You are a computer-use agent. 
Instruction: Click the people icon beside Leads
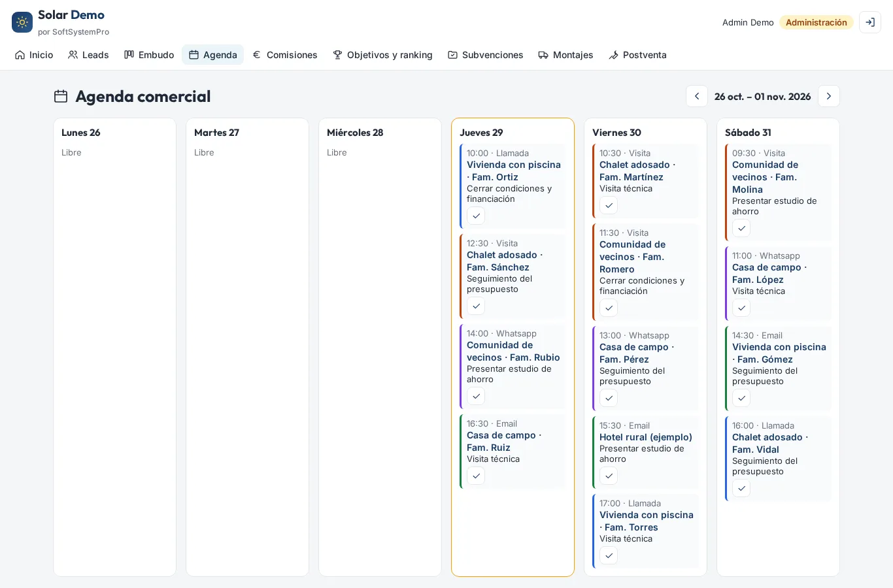[x=73, y=55]
